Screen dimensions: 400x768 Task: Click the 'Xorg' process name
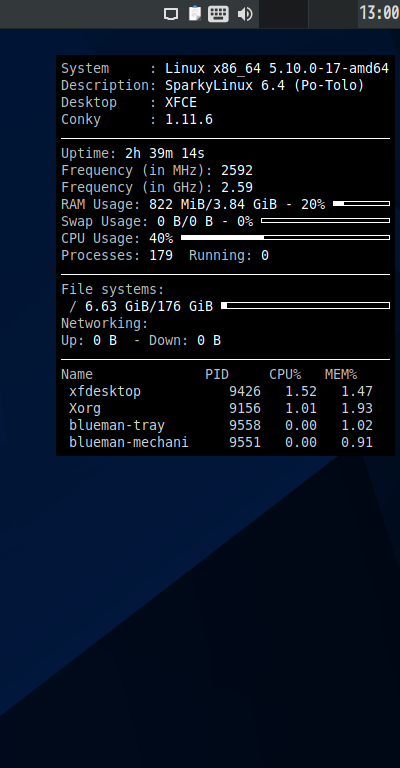[x=85, y=408]
